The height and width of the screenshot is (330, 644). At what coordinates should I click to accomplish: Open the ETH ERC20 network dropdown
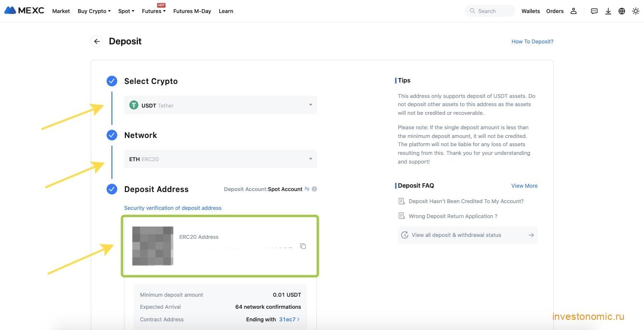point(220,159)
